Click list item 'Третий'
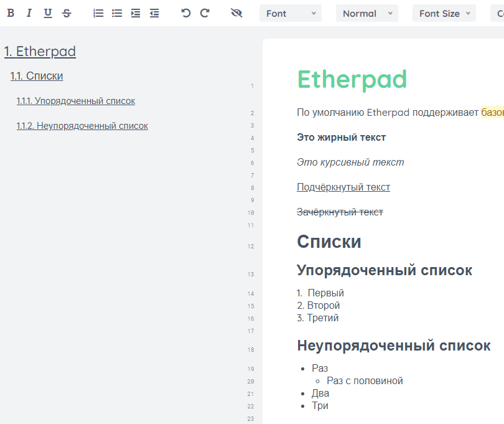 (323, 318)
